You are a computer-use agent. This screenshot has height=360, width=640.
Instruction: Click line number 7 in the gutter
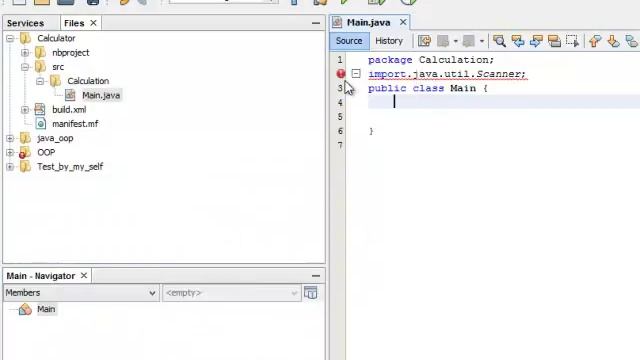[x=340, y=145]
